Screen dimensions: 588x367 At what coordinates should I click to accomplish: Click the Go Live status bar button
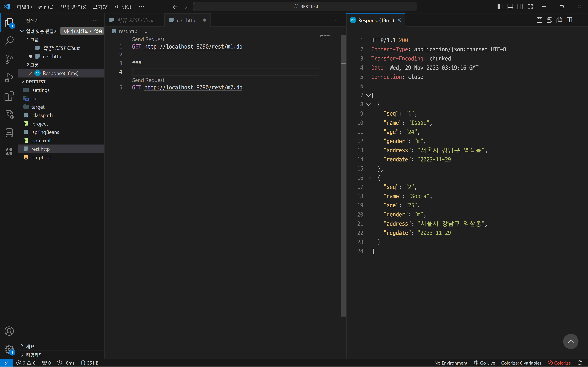click(485, 363)
